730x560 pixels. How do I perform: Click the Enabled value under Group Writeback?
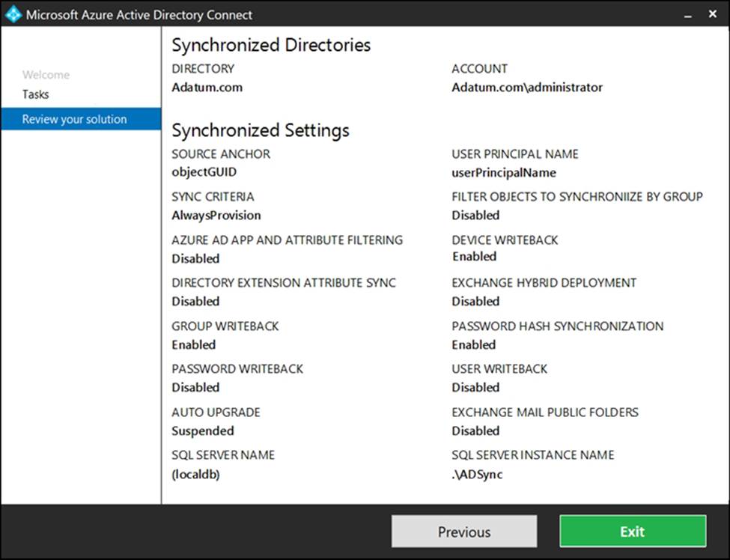click(193, 344)
